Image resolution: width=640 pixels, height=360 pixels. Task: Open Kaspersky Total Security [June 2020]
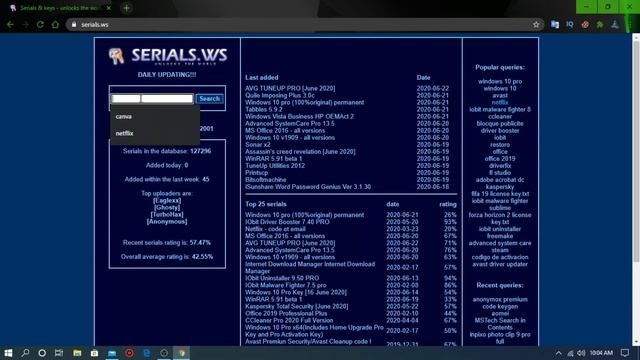click(296, 306)
